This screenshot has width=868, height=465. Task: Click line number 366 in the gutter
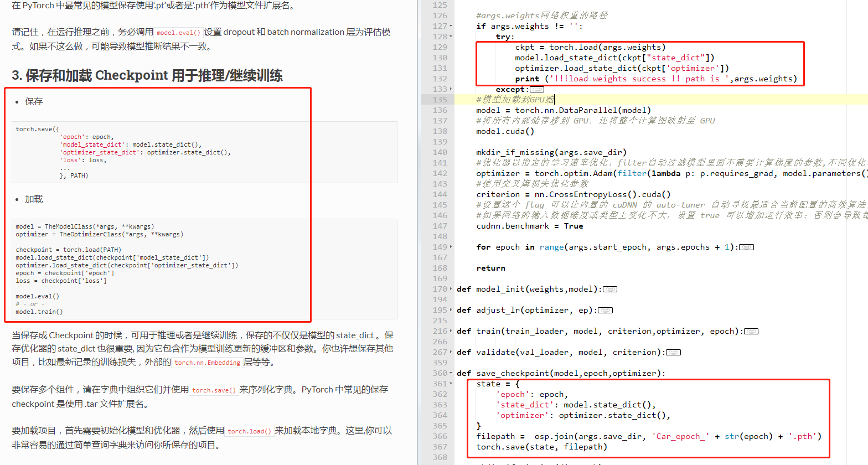click(x=440, y=436)
